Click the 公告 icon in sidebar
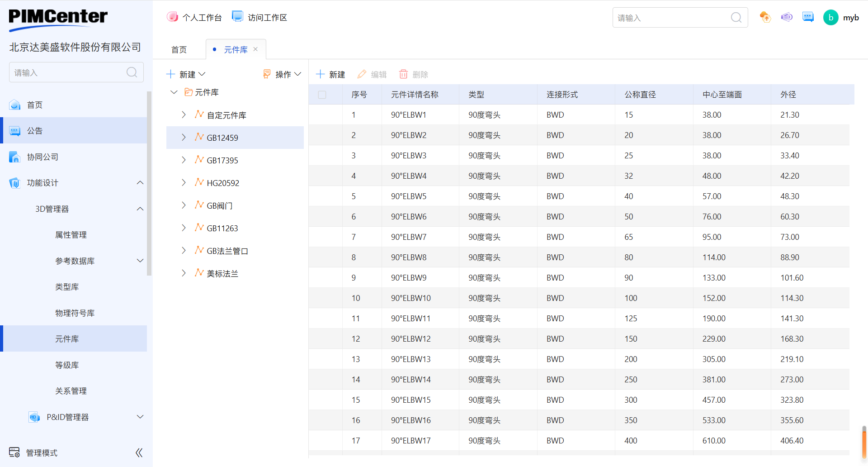 (15, 131)
